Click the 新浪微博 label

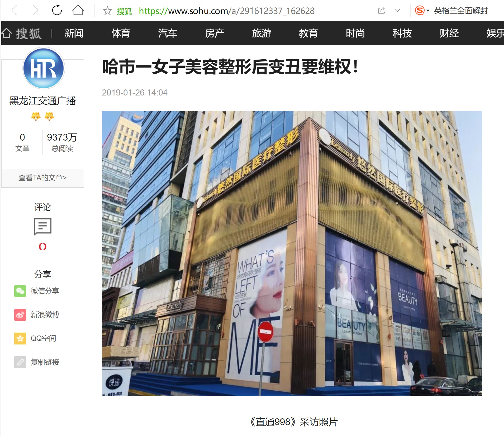[45, 315]
